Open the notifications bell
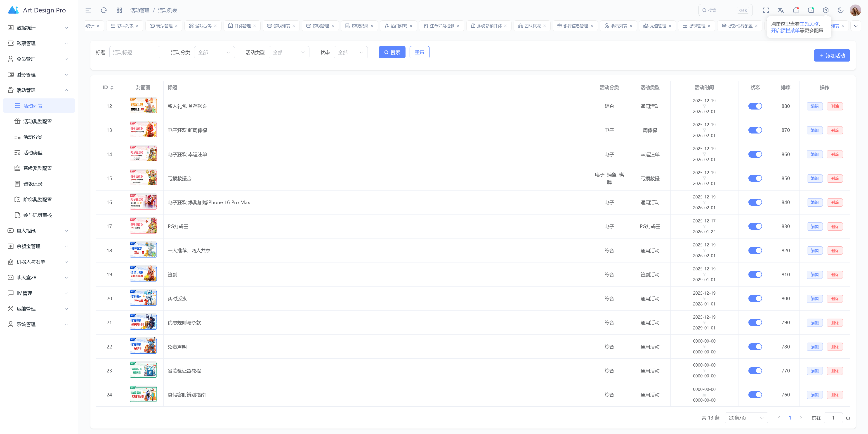 coord(796,10)
